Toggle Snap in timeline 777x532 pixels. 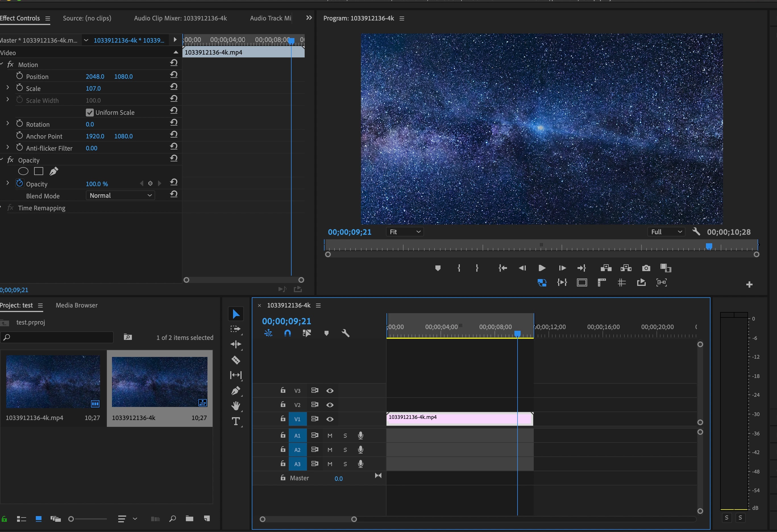[x=287, y=333]
